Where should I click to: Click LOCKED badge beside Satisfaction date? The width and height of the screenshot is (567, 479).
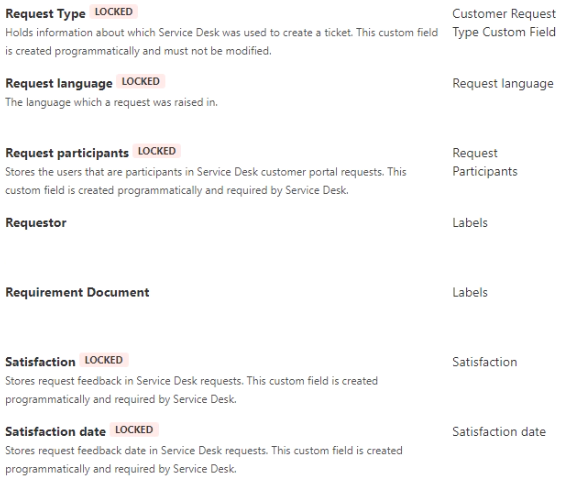point(134,429)
